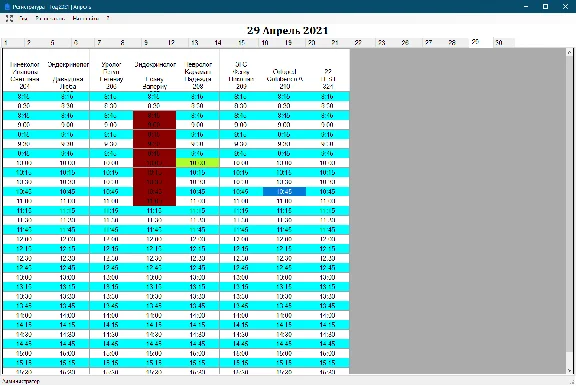Switch to the day 30 tab
This screenshot has width=576, height=386.
[504, 43]
